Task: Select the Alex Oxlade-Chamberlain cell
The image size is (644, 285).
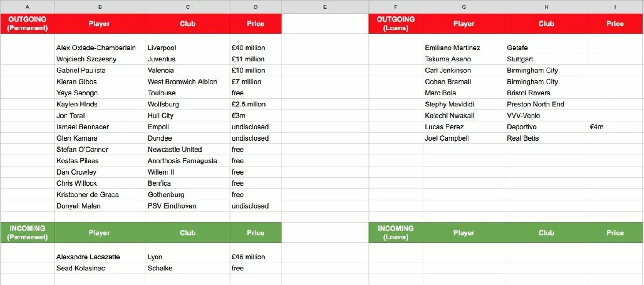Action: tap(96, 48)
